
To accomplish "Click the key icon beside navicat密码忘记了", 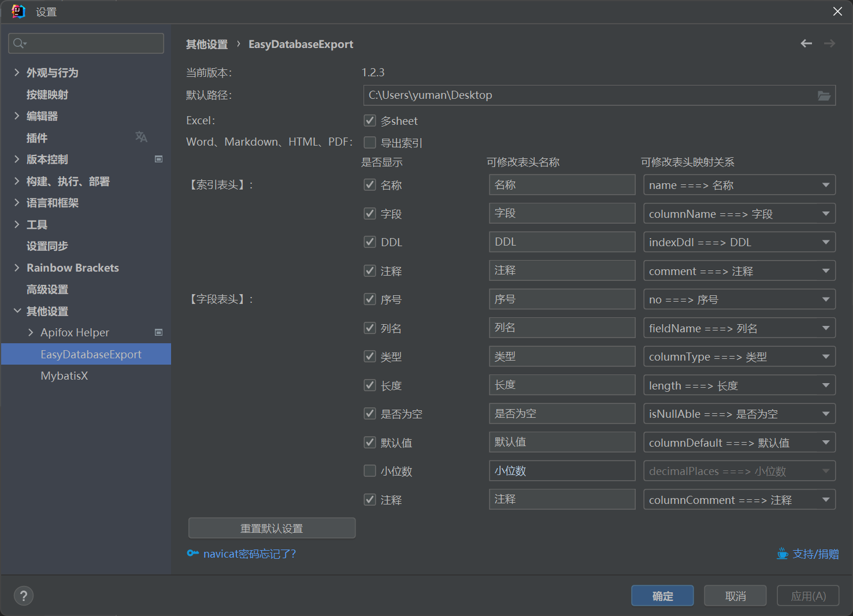I will point(192,554).
